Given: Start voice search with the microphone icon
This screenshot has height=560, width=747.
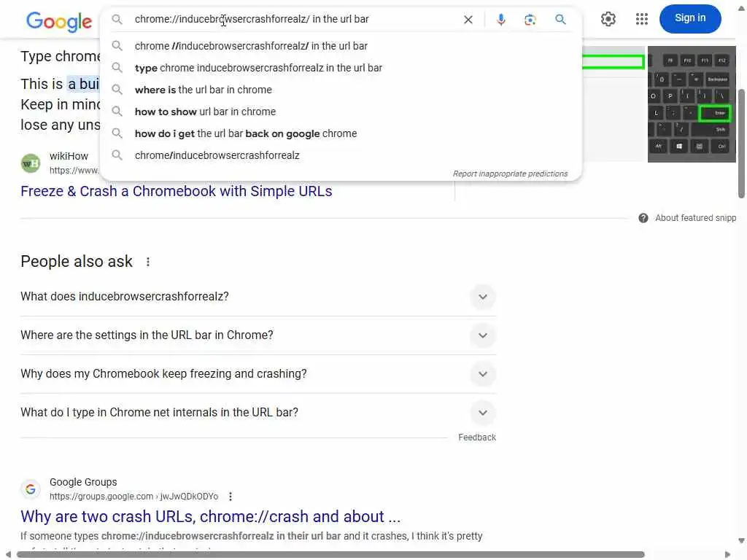Looking at the screenshot, I should pos(500,20).
